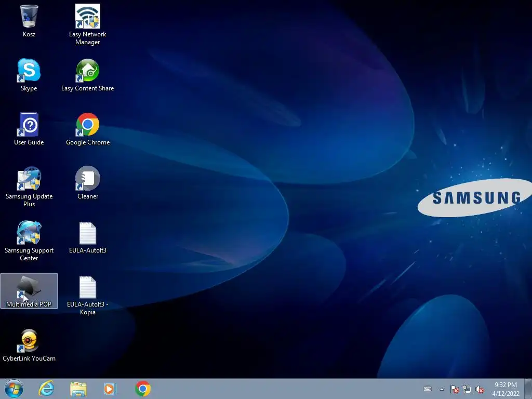Select the Multimedia POP shortcut
This screenshot has width=532, height=399.
pyautogui.click(x=29, y=291)
